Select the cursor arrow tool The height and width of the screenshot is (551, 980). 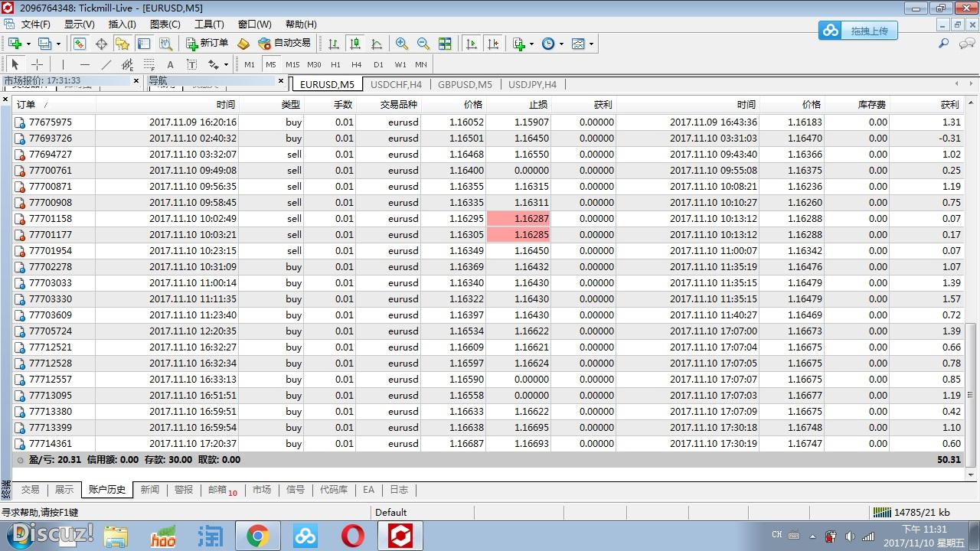pos(15,64)
